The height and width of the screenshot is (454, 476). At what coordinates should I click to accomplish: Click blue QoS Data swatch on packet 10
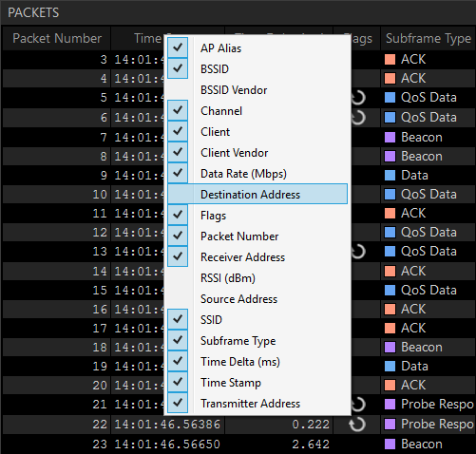pos(390,195)
